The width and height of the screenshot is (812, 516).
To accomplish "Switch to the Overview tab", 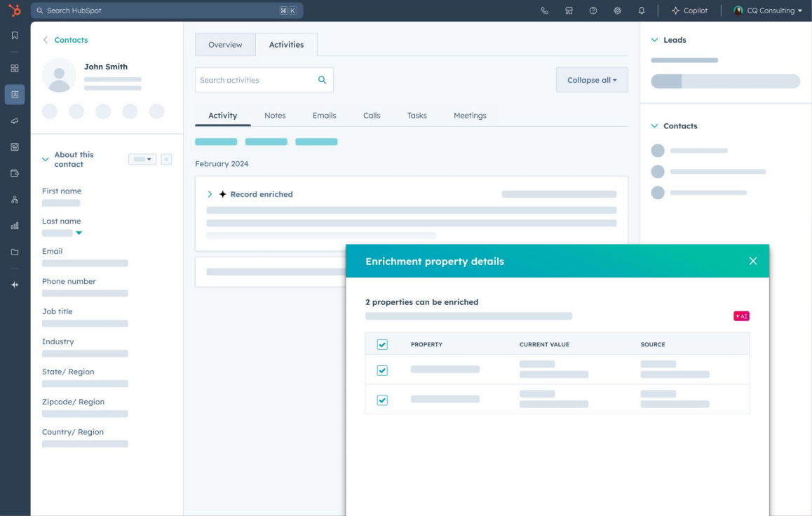I will click(225, 44).
